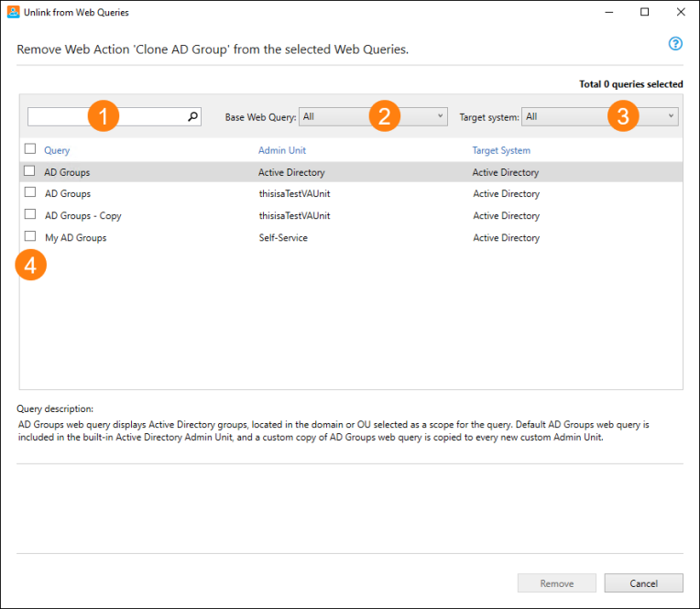Click the orange callout marker 2
Screen dimensions: 700x609
click(385, 116)
